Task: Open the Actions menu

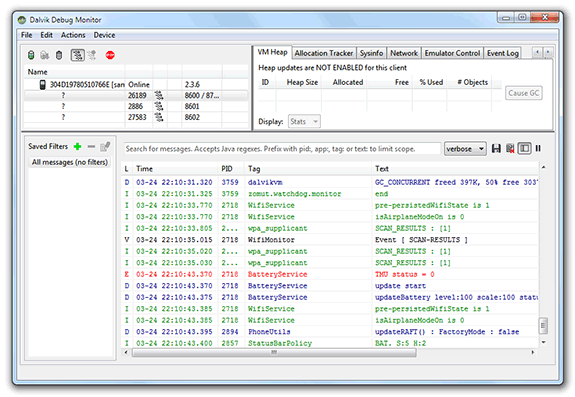Action: point(73,35)
